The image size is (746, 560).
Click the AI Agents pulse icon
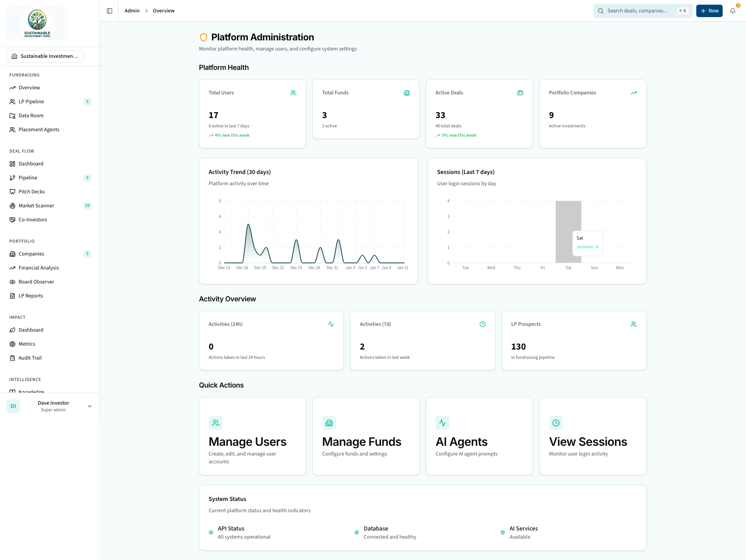(x=443, y=423)
